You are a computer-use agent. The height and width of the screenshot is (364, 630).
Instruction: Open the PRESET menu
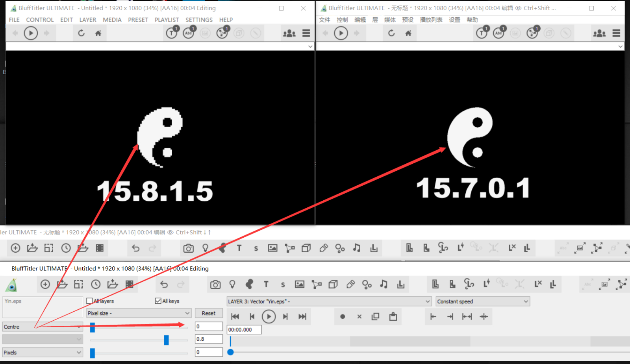(x=138, y=20)
